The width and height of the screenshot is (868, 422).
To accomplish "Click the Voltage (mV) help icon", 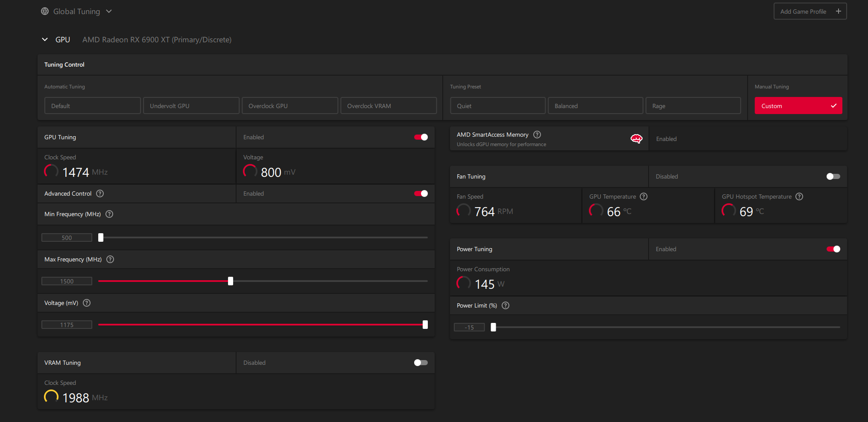I will point(87,303).
